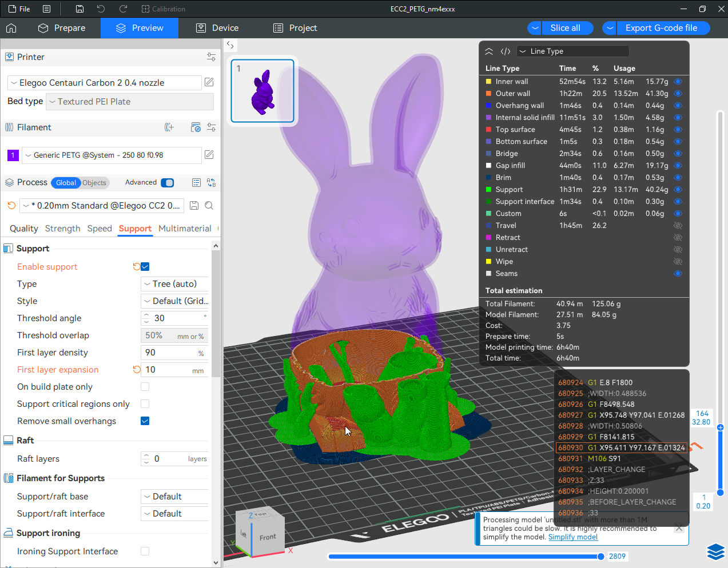
Task: Click the horizontal move slider handle
Action: [x=600, y=556]
